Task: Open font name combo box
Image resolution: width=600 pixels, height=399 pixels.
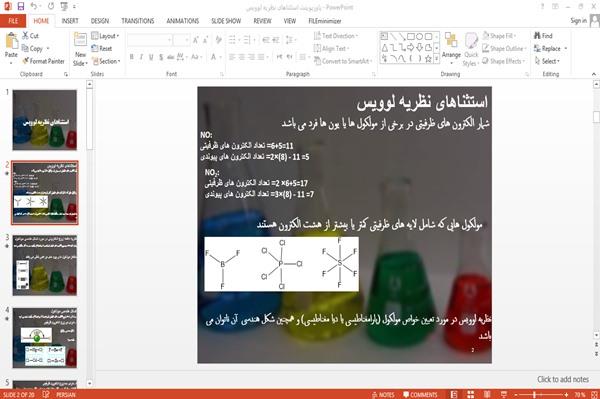Action: tap(149, 39)
